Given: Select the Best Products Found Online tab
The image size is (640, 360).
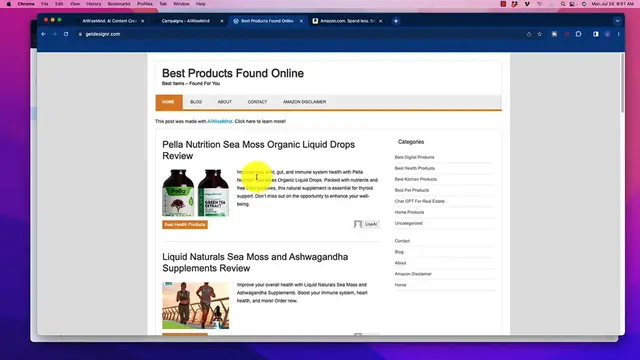Looking at the screenshot, I should [x=267, y=21].
